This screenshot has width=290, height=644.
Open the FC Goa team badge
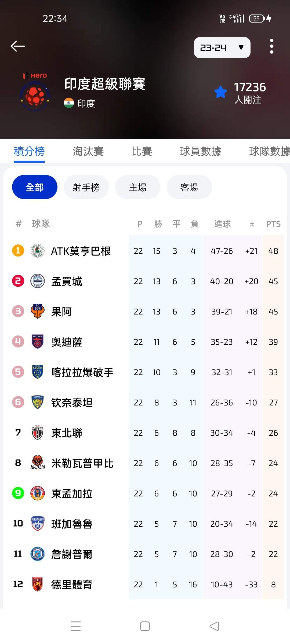pos(38,311)
